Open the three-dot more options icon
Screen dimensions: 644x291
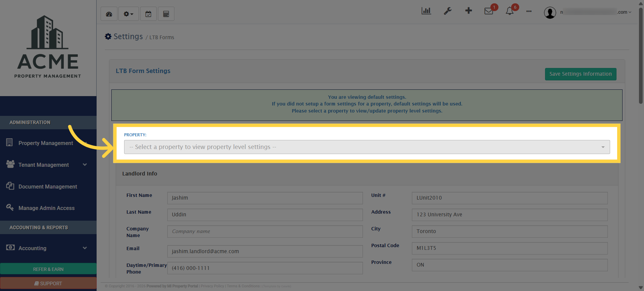529,11
